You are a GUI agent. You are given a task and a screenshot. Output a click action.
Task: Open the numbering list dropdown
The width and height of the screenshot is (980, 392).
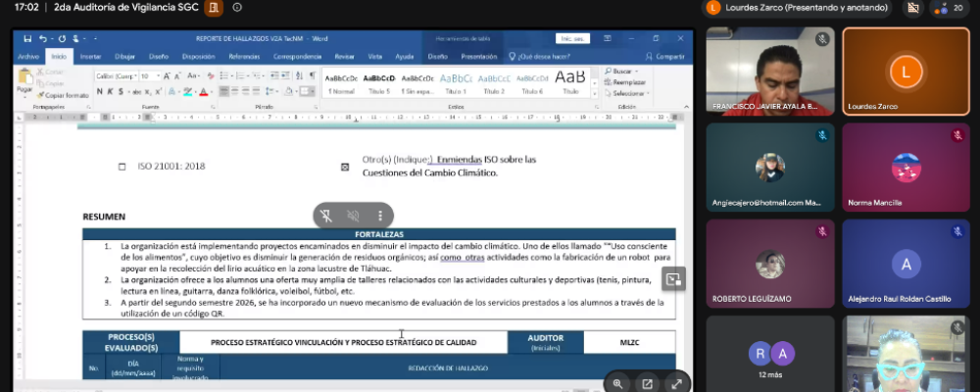(x=248, y=76)
